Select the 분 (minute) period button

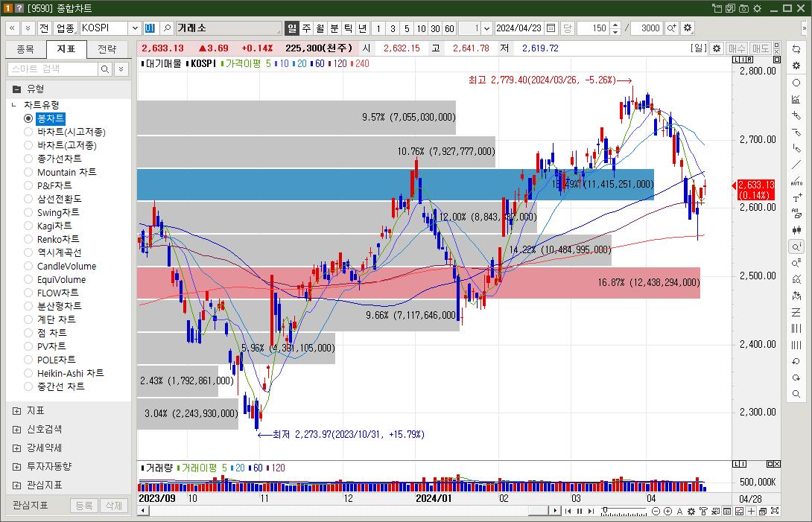coord(334,28)
